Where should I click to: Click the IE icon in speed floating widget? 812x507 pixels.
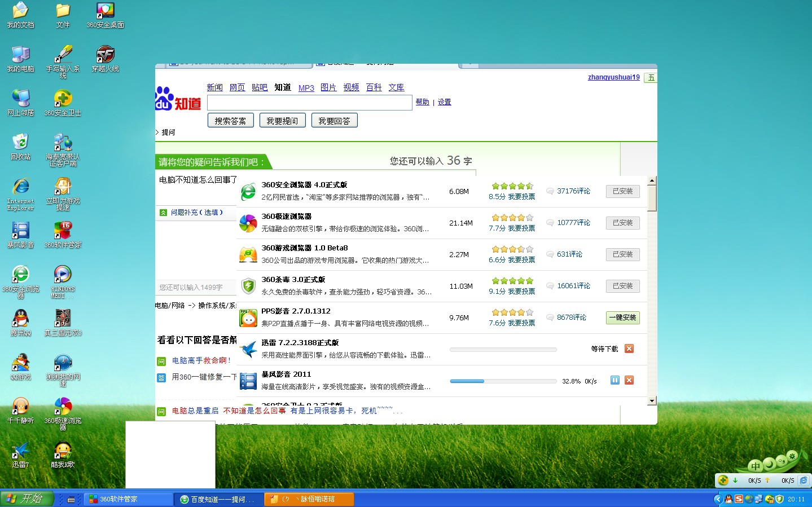804,480
